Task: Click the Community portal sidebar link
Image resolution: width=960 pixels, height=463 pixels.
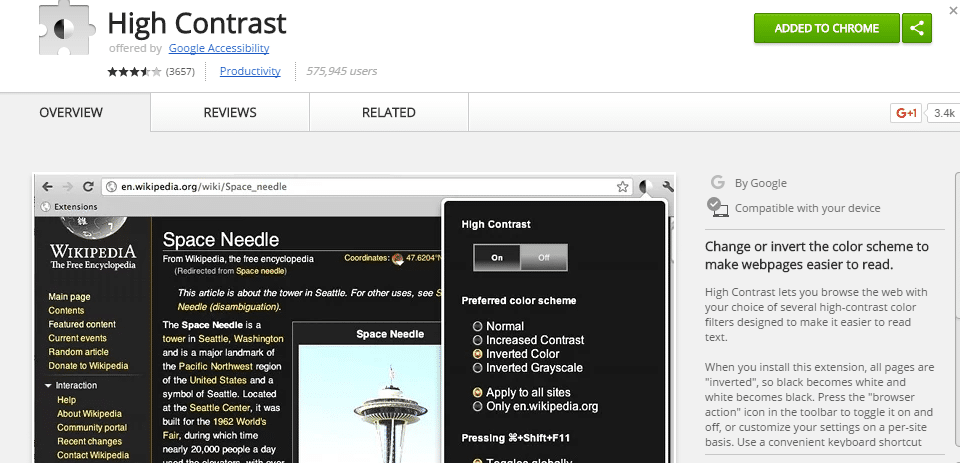Action: click(x=92, y=427)
